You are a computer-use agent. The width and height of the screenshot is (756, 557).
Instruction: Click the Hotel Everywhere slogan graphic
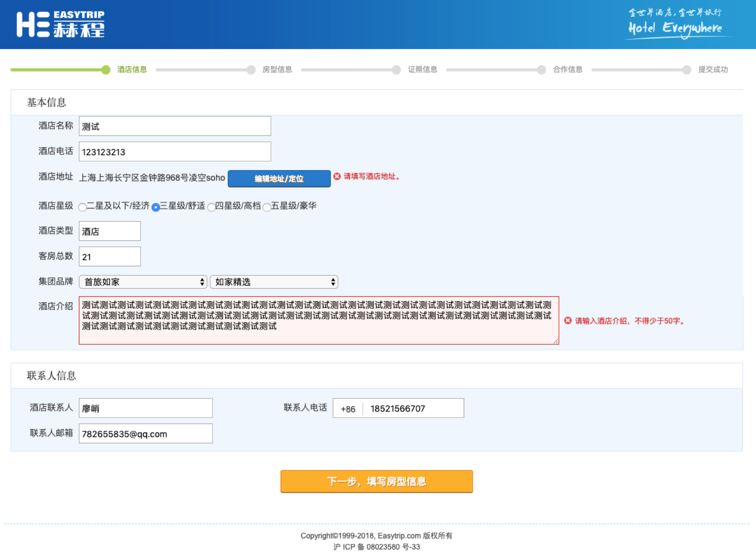coord(678,24)
